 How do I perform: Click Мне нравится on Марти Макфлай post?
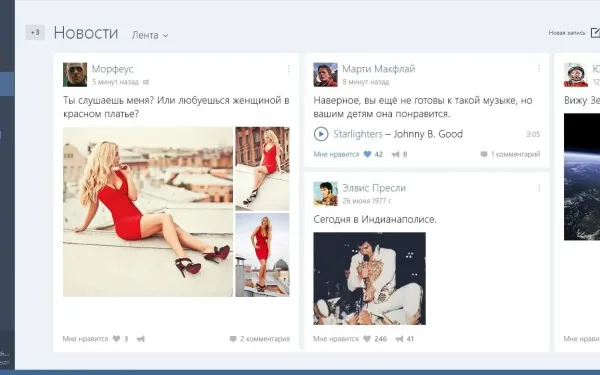click(336, 154)
